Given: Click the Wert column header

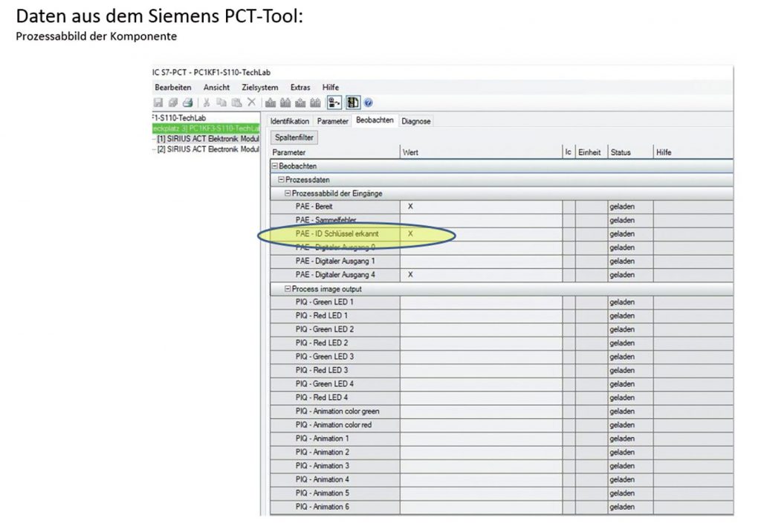Looking at the screenshot, I should 410,152.
